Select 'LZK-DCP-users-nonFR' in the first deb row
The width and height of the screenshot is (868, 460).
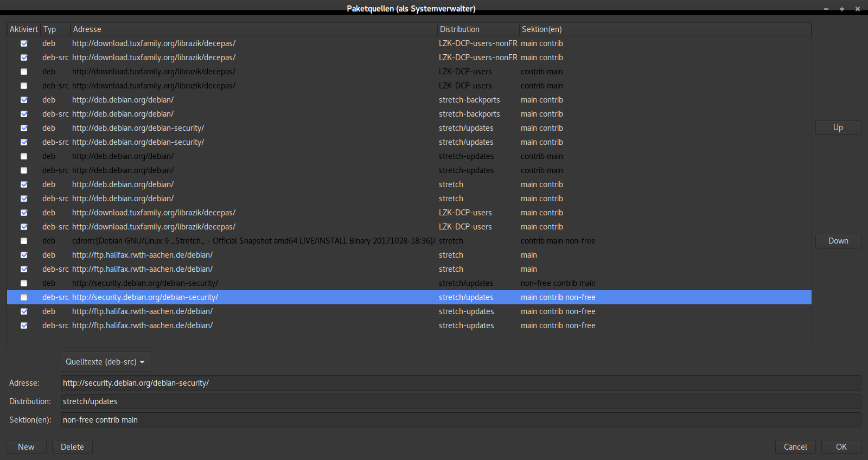478,43
